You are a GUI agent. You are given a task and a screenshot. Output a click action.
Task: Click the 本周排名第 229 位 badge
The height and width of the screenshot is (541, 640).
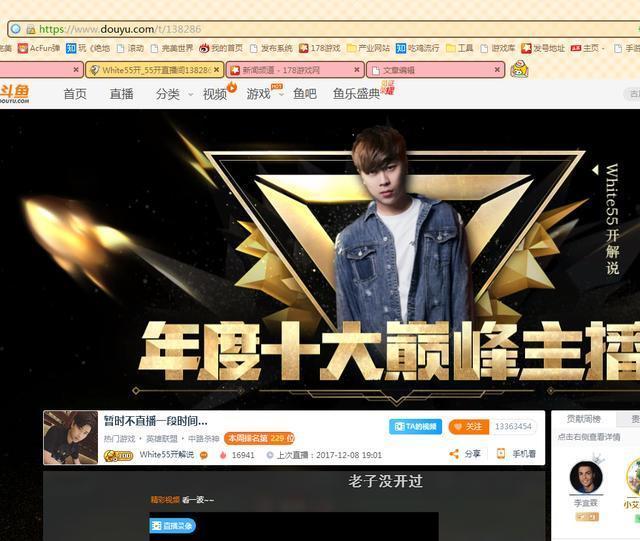(x=259, y=439)
